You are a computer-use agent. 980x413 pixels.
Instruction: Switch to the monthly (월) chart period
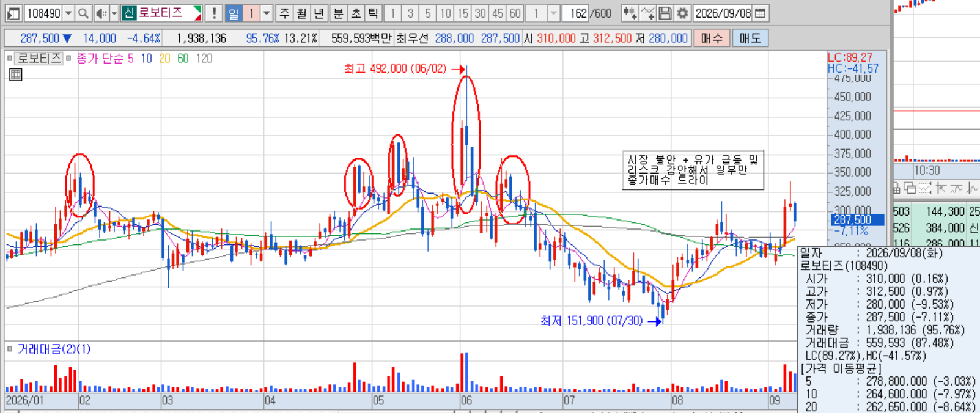[x=302, y=13]
